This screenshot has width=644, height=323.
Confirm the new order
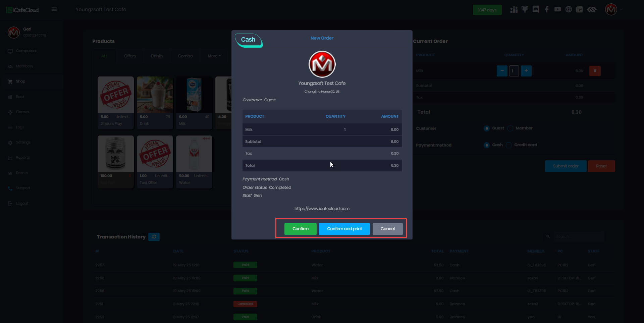pyautogui.click(x=301, y=229)
